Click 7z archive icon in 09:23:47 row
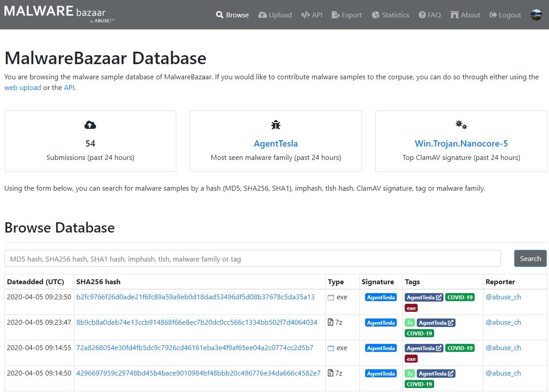This screenshot has height=392, width=549. pyautogui.click(x=330, y=322)
